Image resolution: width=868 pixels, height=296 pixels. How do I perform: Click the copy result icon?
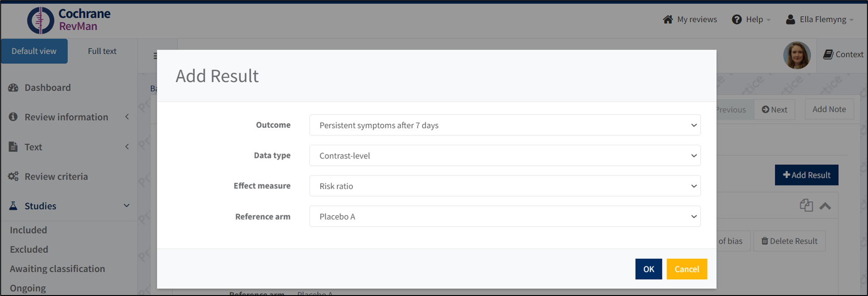click(806, 205)
